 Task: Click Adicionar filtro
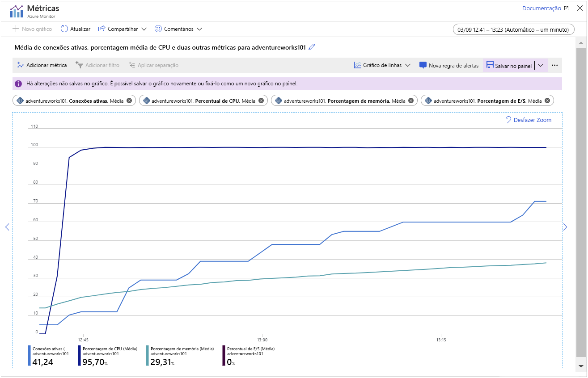point(97,65)
